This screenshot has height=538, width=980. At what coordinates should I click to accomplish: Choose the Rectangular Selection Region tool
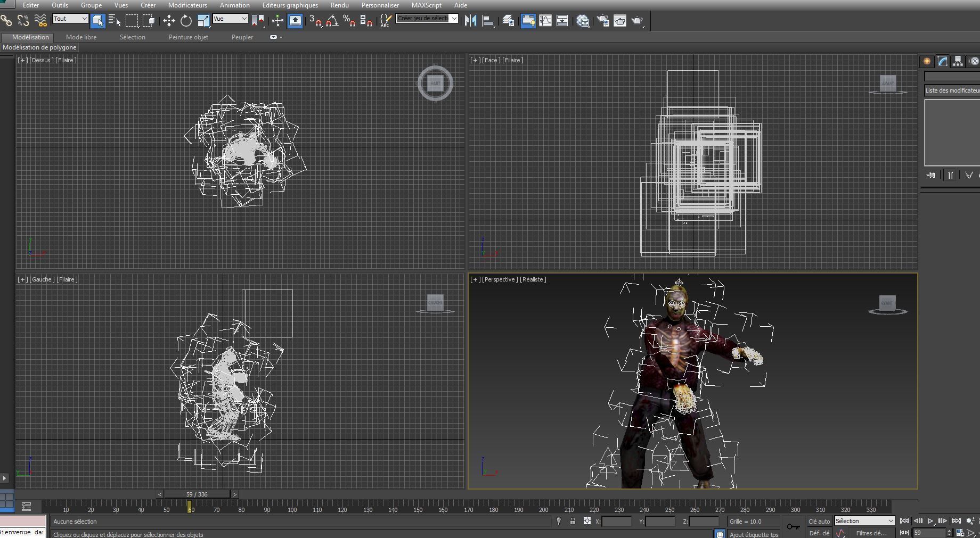(132, 21)
